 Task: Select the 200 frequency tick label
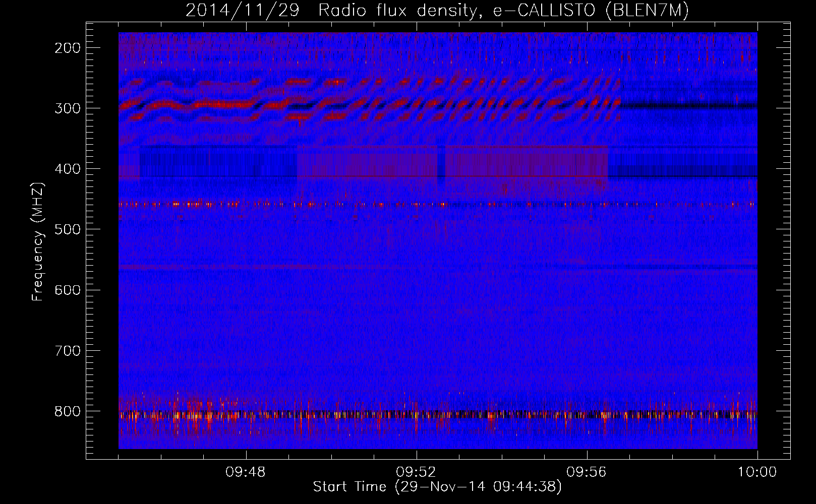tap(67, 48)
